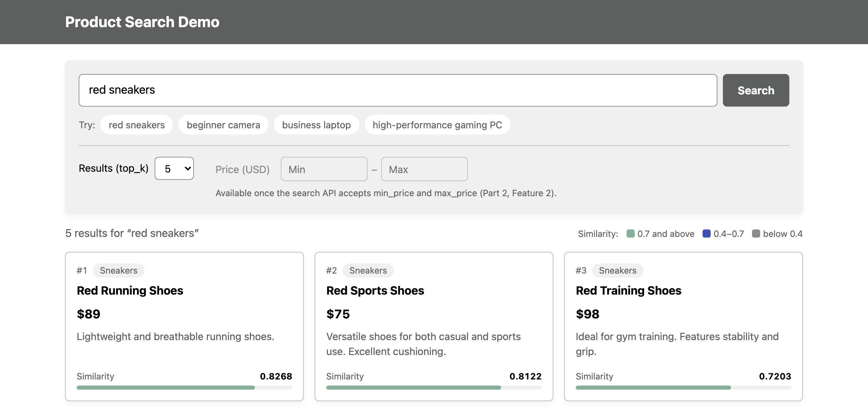Click the Min price field
This screenshot has width=868, height=410.
(x=324, y=169)
